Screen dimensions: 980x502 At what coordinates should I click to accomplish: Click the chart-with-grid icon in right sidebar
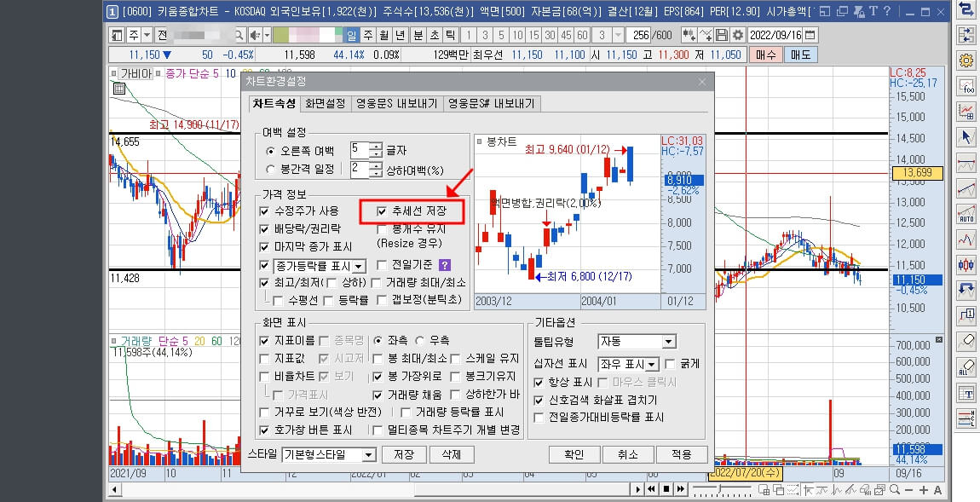click(x=966, y=112)
